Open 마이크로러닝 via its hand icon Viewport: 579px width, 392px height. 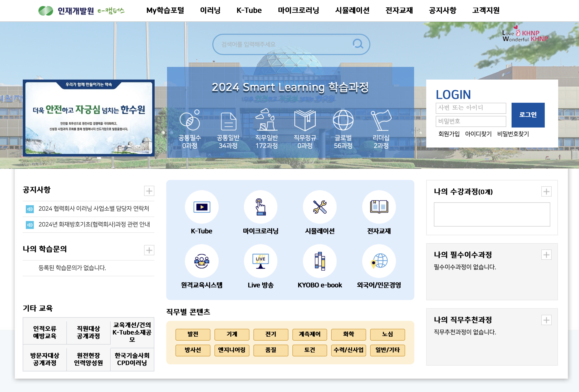(261, 207)
